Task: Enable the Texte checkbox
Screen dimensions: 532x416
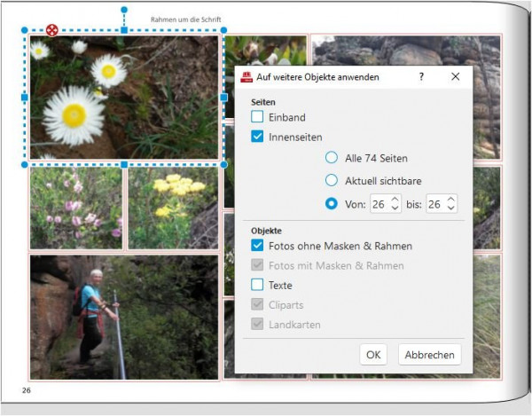Action: pos(257,285)
